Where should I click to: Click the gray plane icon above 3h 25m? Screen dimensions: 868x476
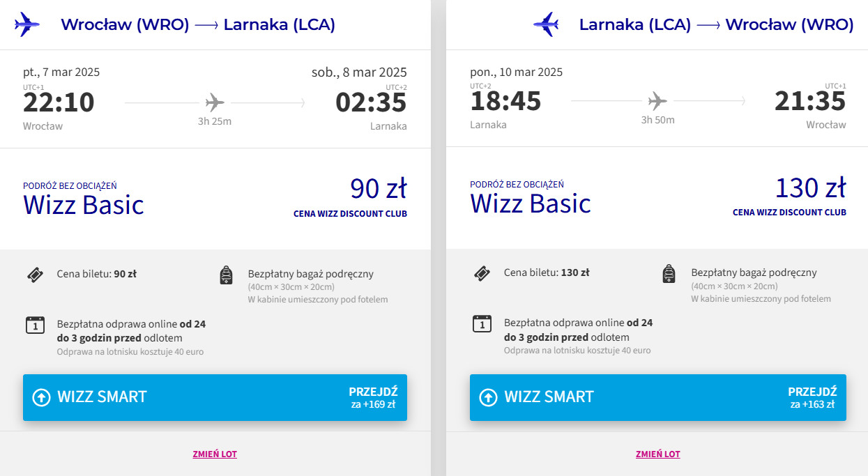pos(215,103)
